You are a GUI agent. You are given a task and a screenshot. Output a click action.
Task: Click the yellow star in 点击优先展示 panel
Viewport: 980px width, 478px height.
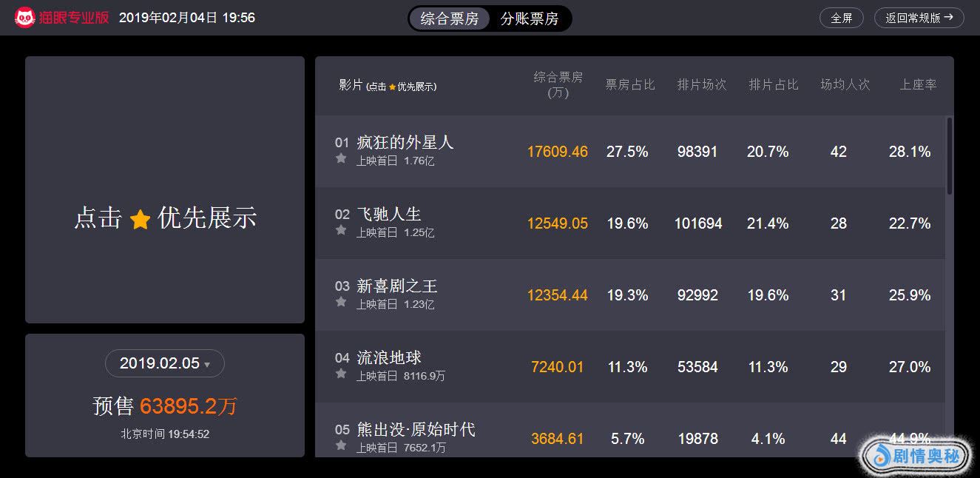[140, 219]
